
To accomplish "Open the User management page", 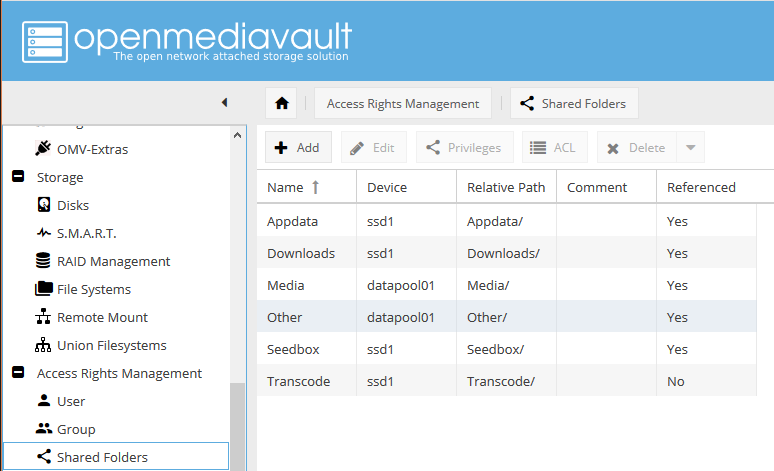I will coord(71,401).
